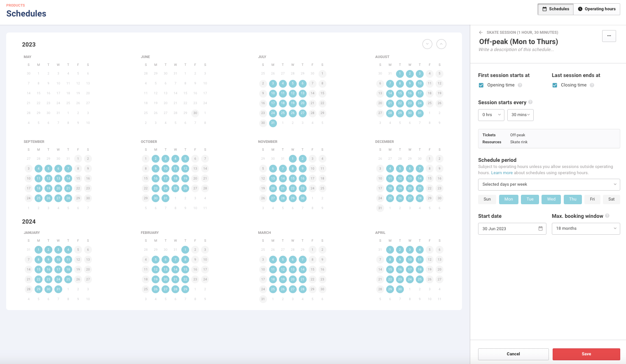
Task: Click the PRODUCTS breadcrumb label
Action: pos(16,5)
